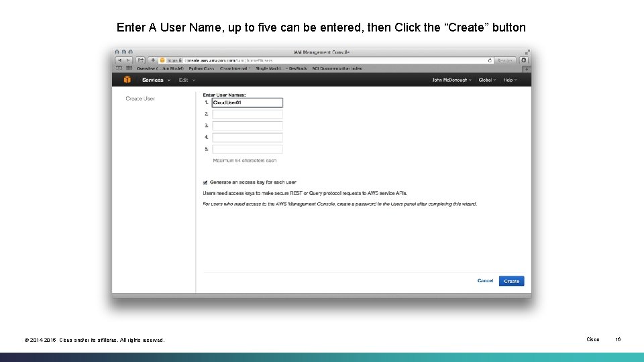This screenshot has width=644, height=362.
Task: Click the plus add-bookmark button
Action: (x=153, y=60)
